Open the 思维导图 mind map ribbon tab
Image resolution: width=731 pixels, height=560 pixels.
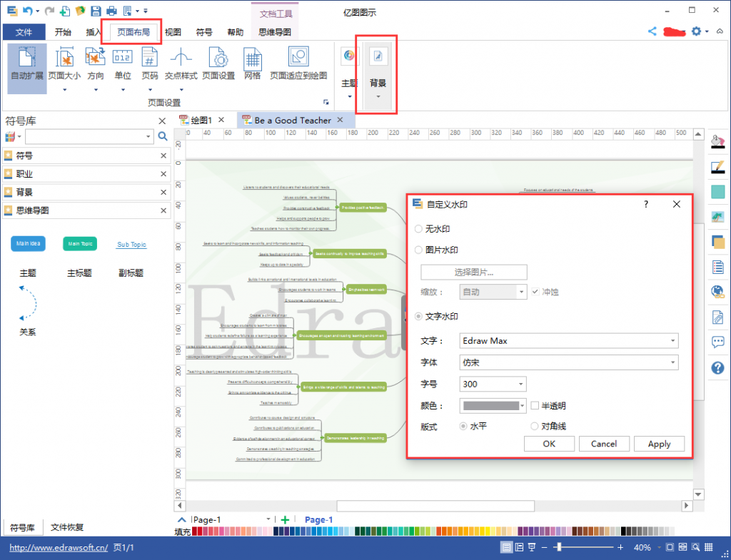[x=275, y=32]
